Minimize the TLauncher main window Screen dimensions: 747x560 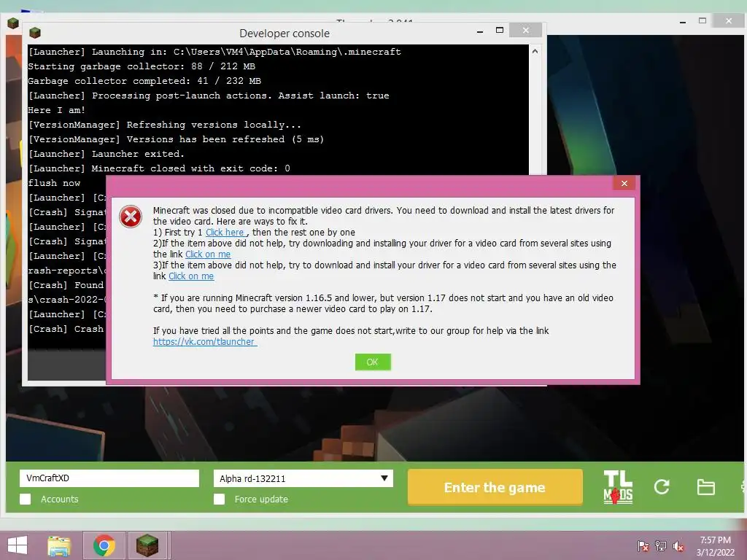pos(683,21)
